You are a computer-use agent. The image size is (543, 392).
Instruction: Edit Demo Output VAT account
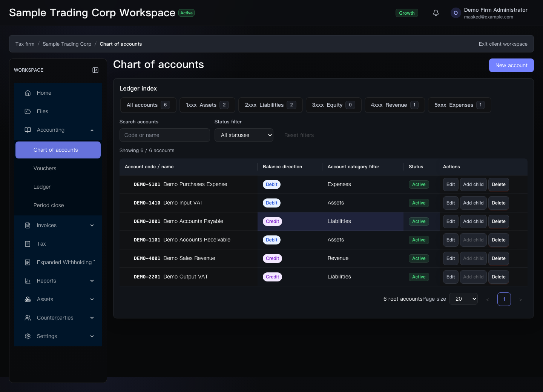[451, 277]
